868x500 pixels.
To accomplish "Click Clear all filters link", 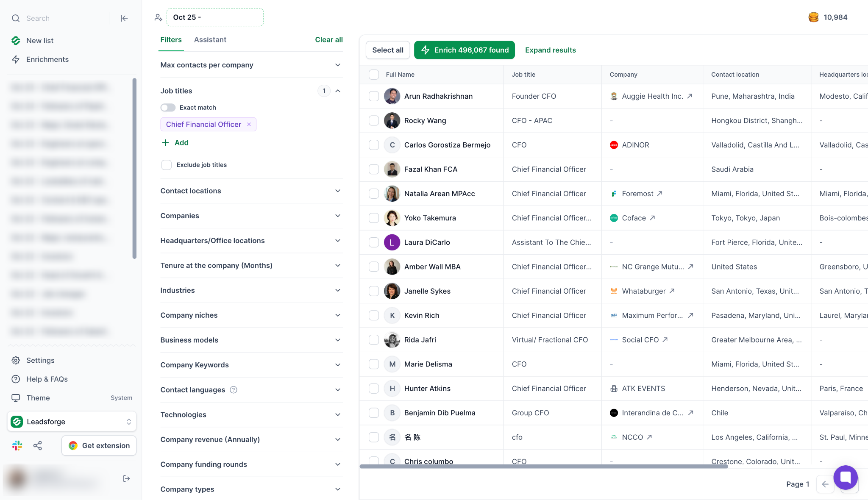I will 329,39.
